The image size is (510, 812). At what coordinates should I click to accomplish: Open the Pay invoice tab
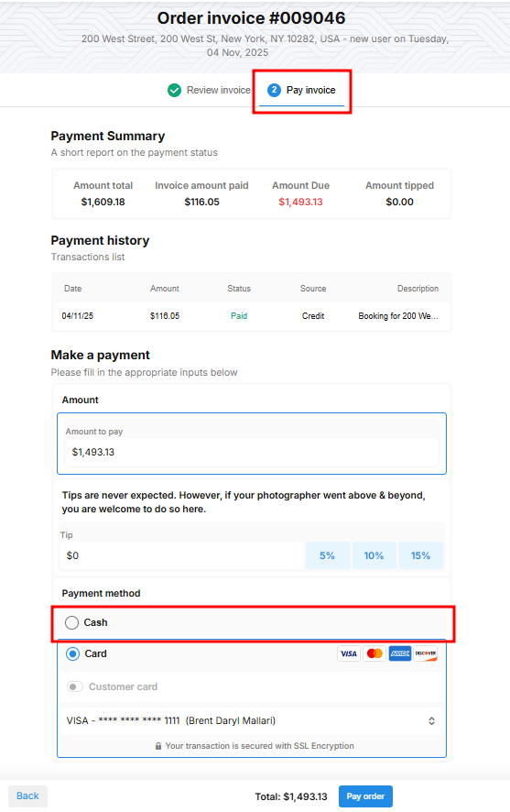pyautogui.click(x=301, y=90)
